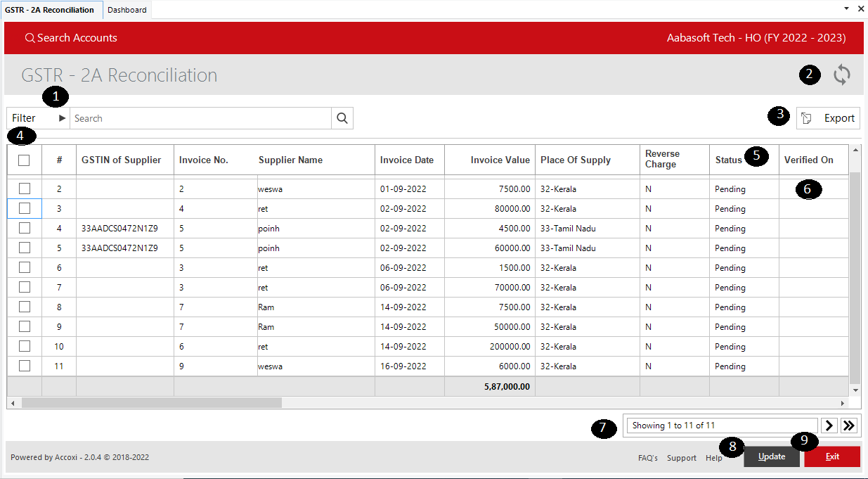This screenshot has width=868, height=479.
Task: Check the box for row 4
Action: pos(25,228)
